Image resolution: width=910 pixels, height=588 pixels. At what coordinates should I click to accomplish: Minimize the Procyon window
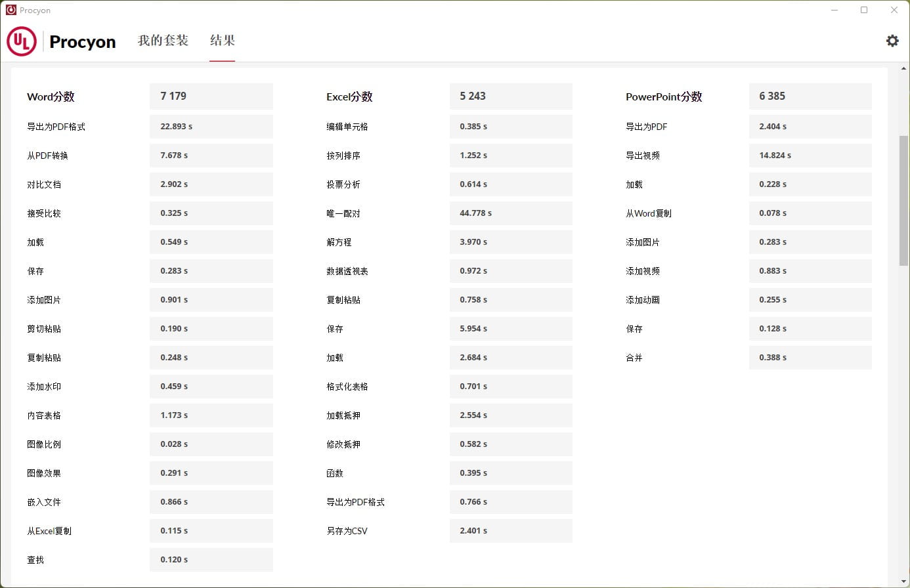834,10
